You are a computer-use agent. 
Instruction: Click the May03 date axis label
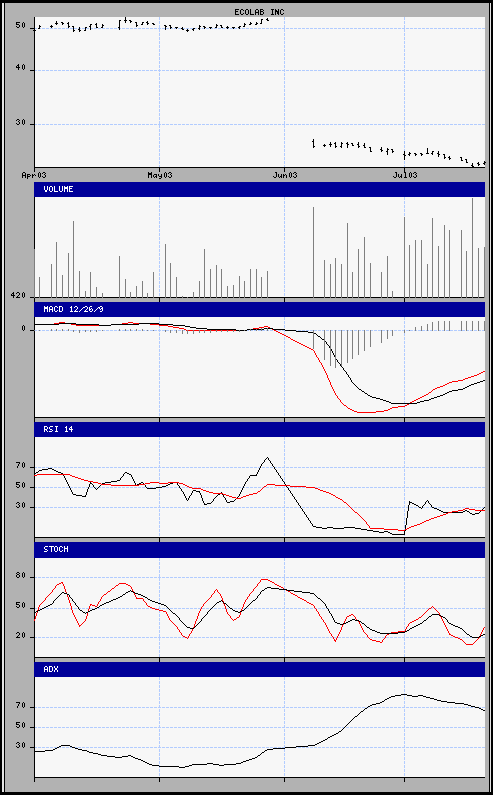(160, 175)
